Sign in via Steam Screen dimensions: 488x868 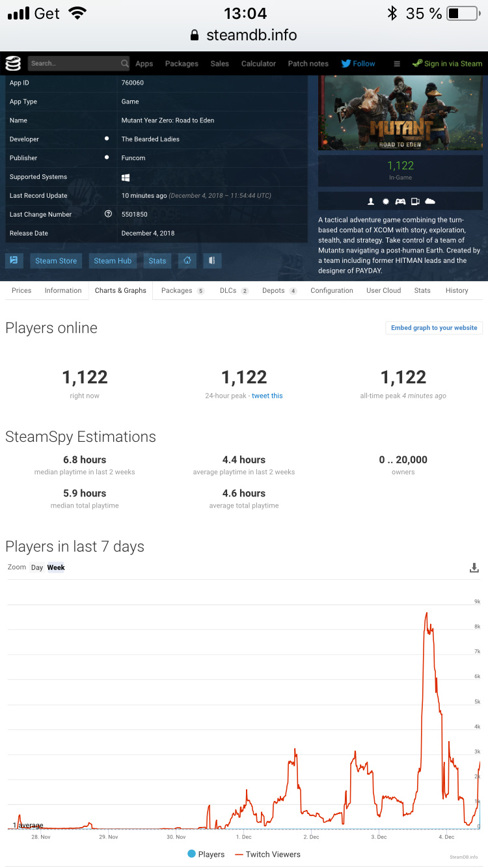coord(448,64)
